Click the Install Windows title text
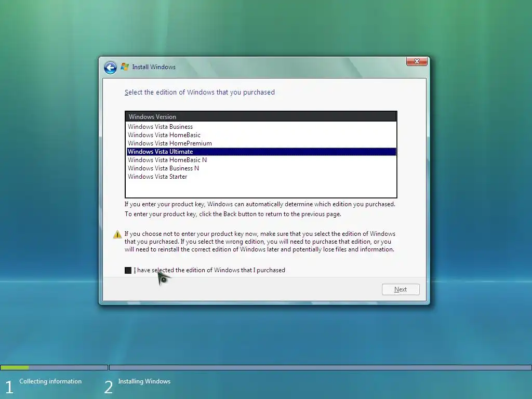532x399 pixels. (154, 67)
